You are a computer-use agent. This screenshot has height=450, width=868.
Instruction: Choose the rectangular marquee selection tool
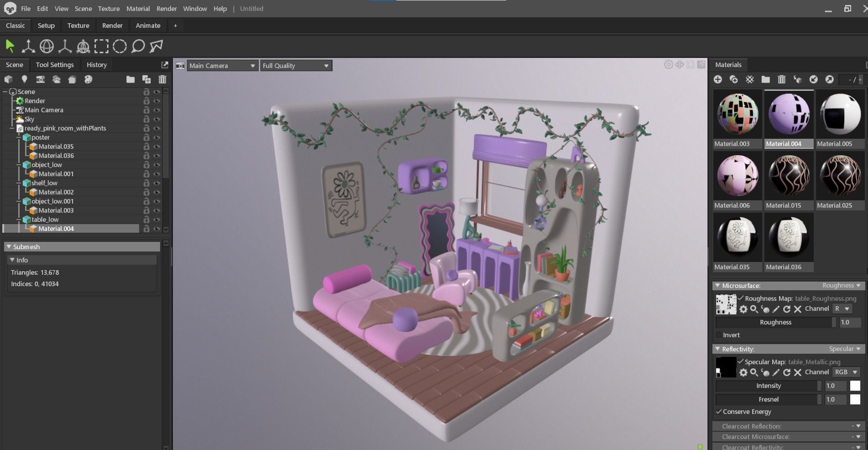101,46
